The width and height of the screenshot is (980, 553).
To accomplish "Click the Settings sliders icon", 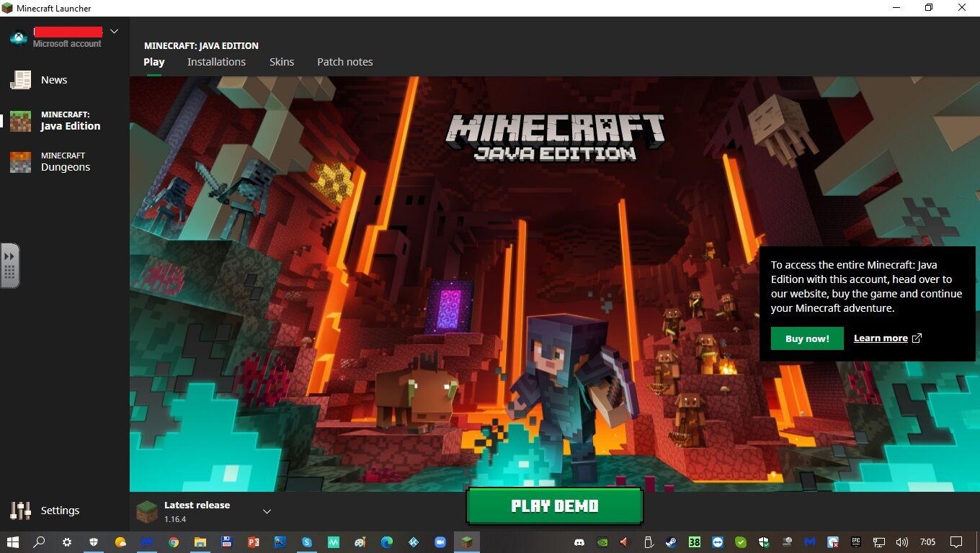I will tap(20, 511).
